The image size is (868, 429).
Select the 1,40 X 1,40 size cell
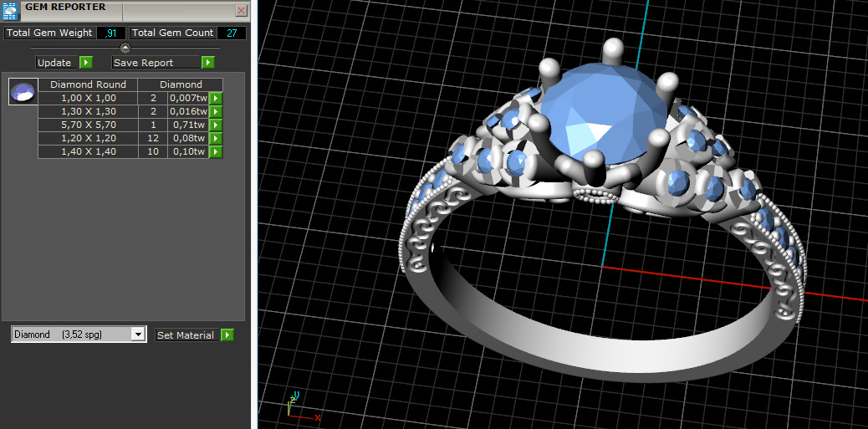(x=88, y=151)
